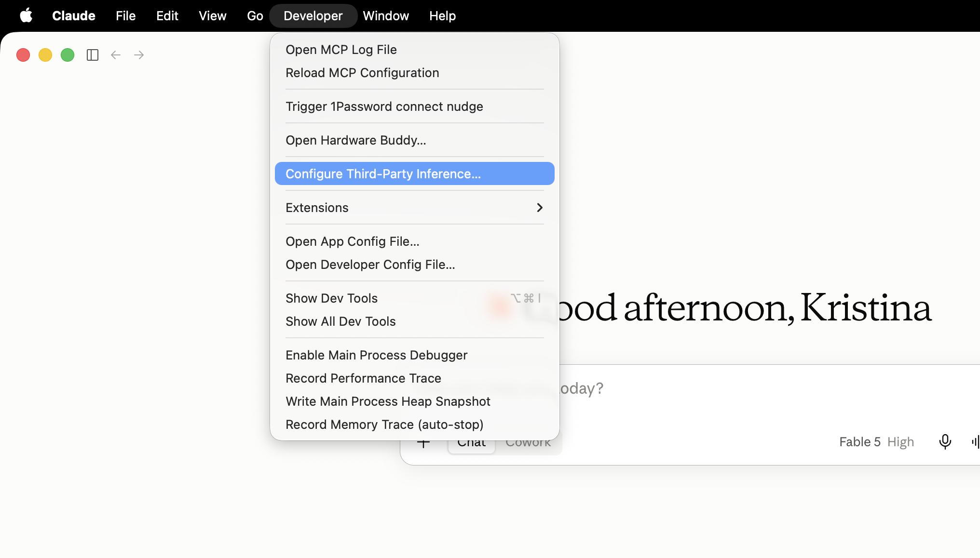Select Show All Dev Tools
This screenshot has height=558, width=980.
click(x=415, y=321)
